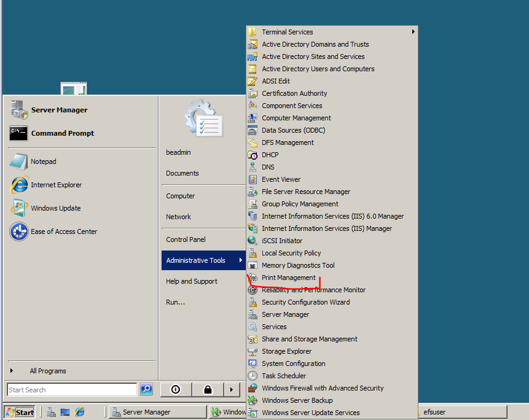
Task: Expand All Programs list arrow
Action: (12, 370)
